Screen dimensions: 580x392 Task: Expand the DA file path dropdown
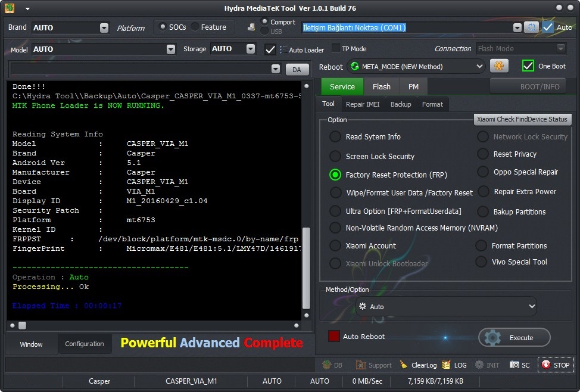point(276,69)
